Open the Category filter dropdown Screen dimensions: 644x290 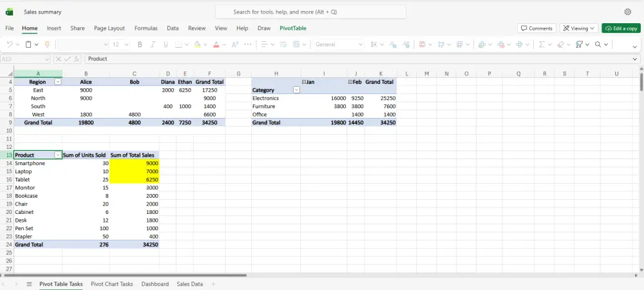coord(296,90)
